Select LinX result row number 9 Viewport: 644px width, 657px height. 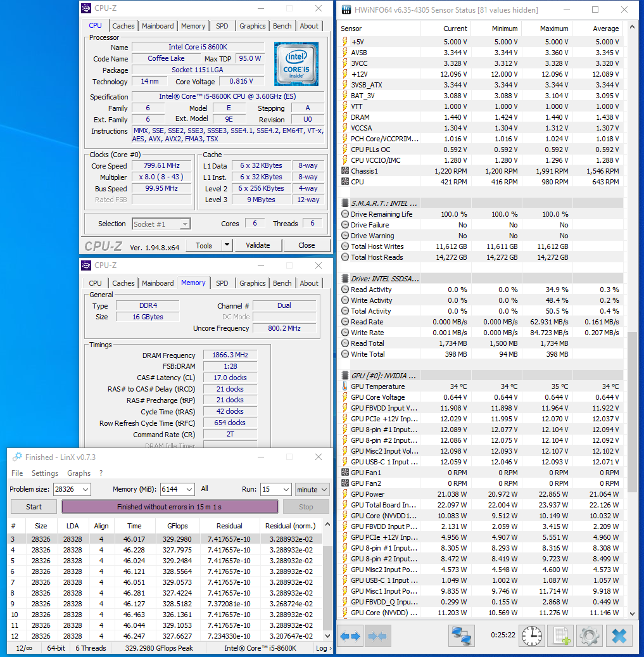tap(165, 604)
